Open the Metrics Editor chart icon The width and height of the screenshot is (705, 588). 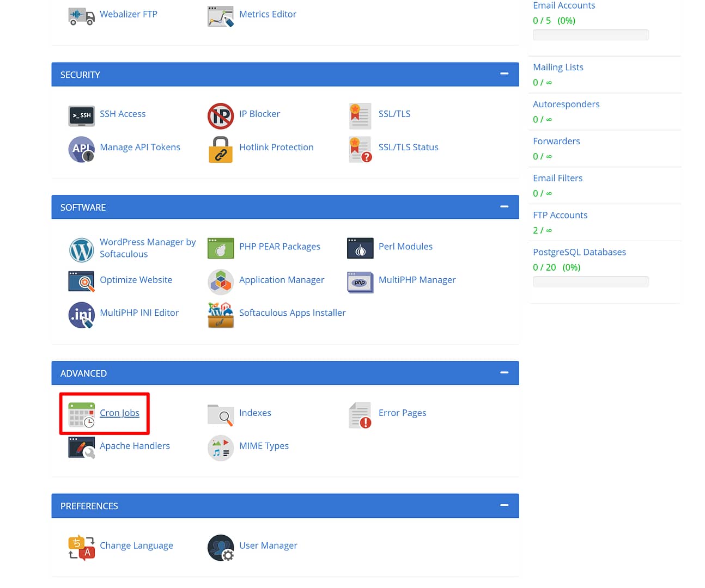click(x=221, y=16)
